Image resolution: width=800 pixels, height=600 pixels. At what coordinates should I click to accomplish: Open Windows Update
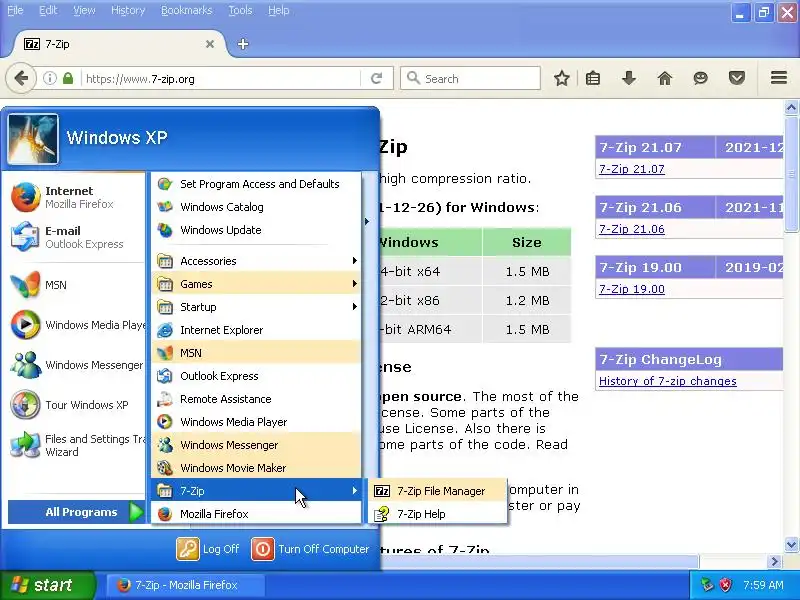[256, 230]
